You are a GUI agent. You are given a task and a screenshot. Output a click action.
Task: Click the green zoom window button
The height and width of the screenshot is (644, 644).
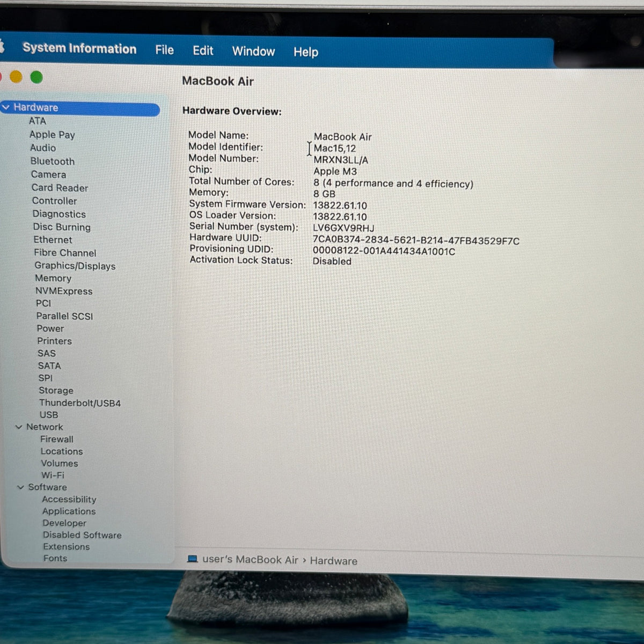[36, 77]
